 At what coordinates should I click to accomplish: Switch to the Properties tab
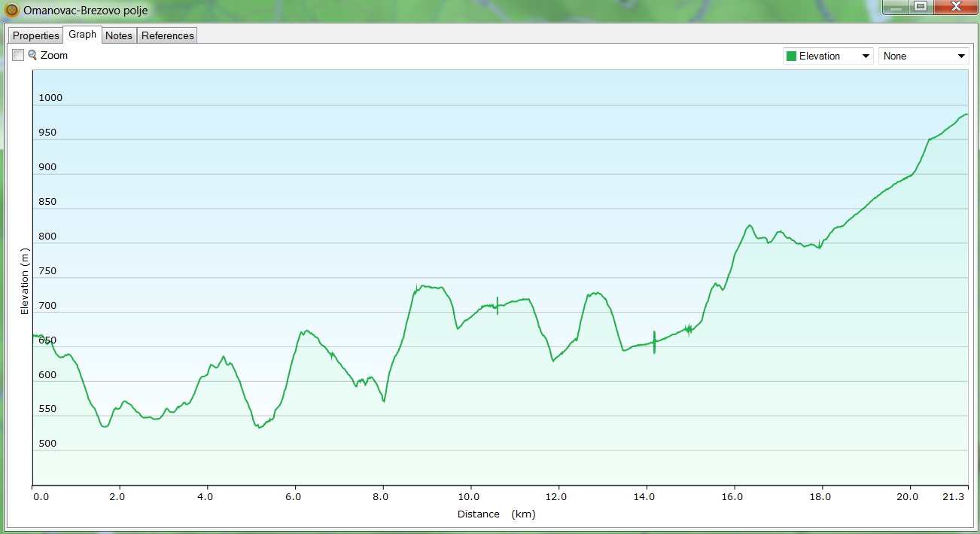(x=35, y=35)
